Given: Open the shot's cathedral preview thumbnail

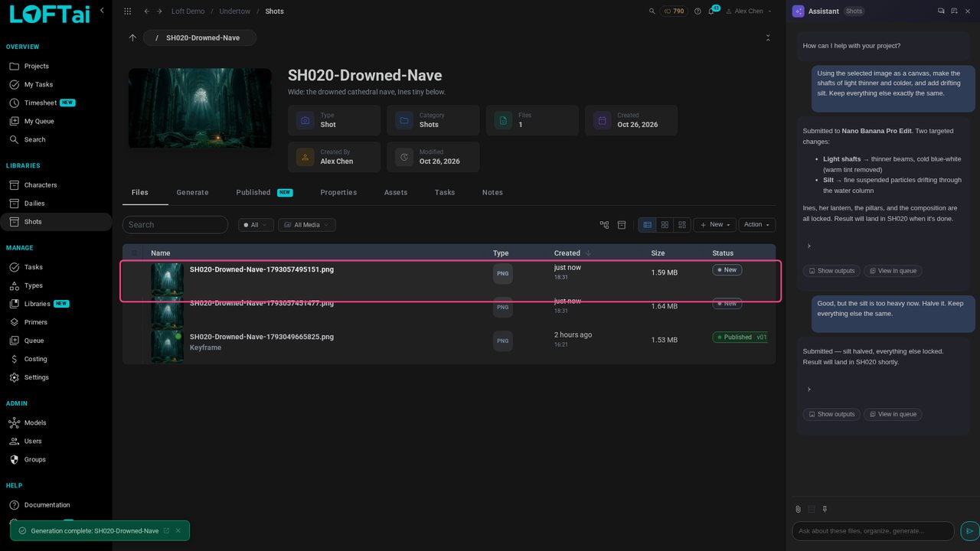Looking at the screenshot, I should [x=200, y=108].
